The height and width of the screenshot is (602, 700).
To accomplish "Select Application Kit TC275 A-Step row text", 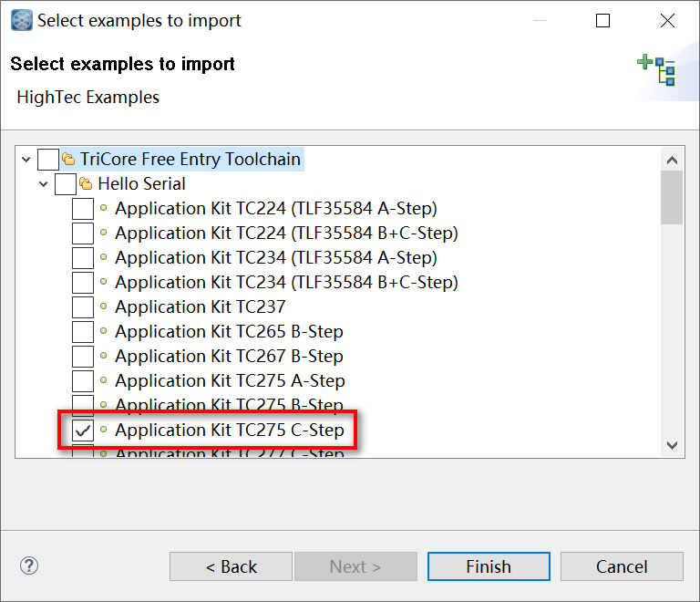I will pos(230,380).
